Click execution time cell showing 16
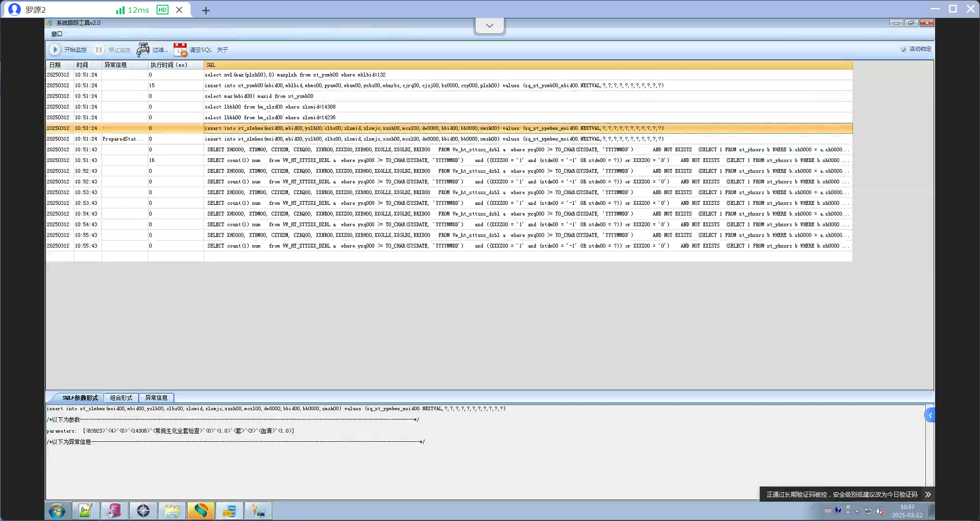Viewport: 980px width, 521px height. click(176, 160)
